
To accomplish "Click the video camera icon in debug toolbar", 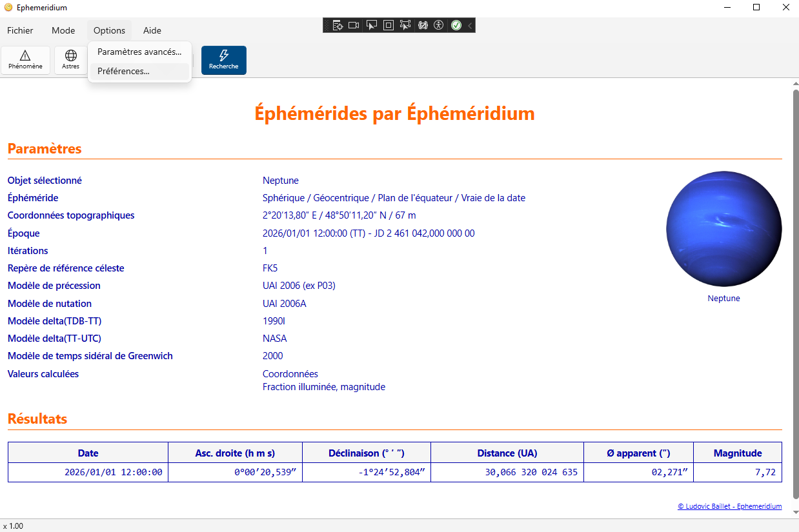I will tap(354, 25).
